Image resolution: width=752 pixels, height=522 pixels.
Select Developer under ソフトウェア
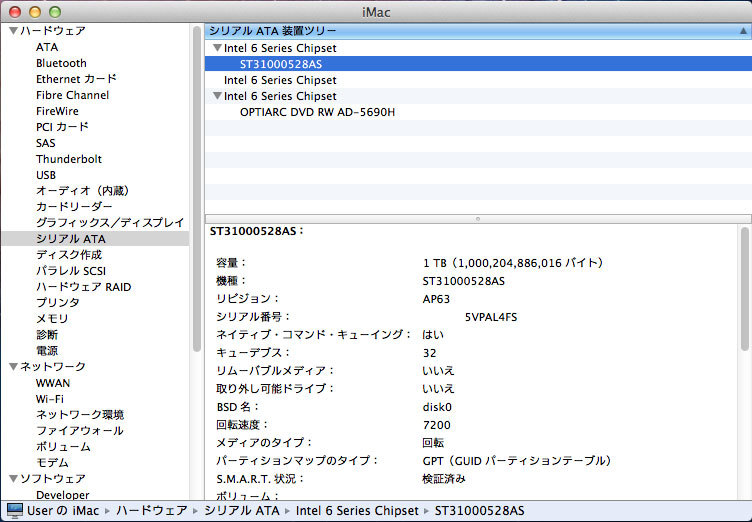coord(62,495)
